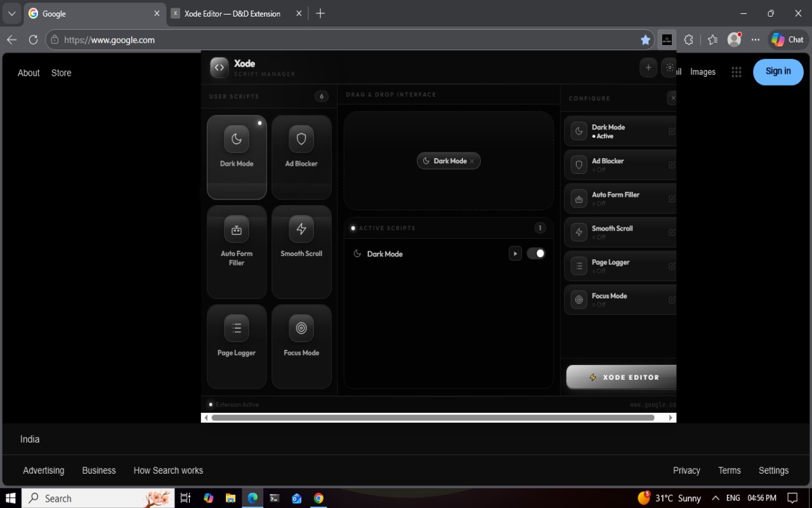812x508 pixels.
Task: Toggle the Dark Mode active script switch
Action: point(536,253)
